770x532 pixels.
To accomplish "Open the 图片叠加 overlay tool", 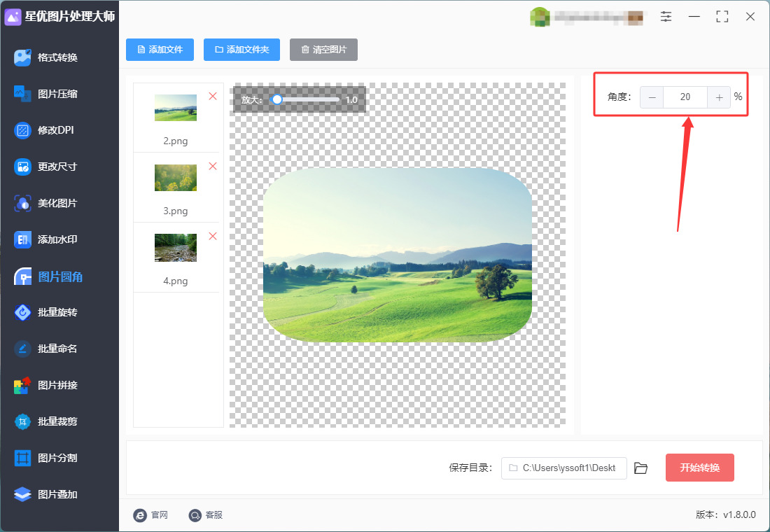I will (45, 494).
